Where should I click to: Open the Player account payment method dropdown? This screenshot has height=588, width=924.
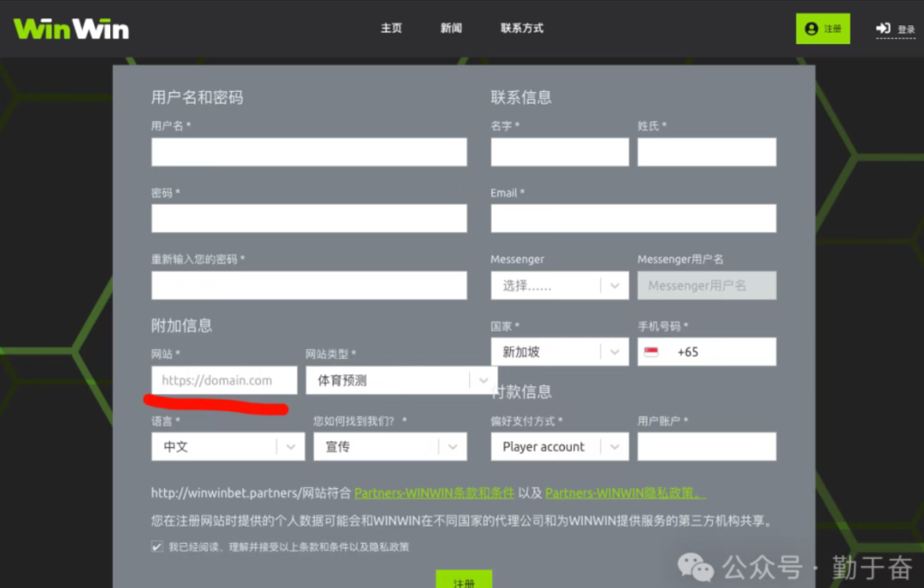(x=559, y=446)
